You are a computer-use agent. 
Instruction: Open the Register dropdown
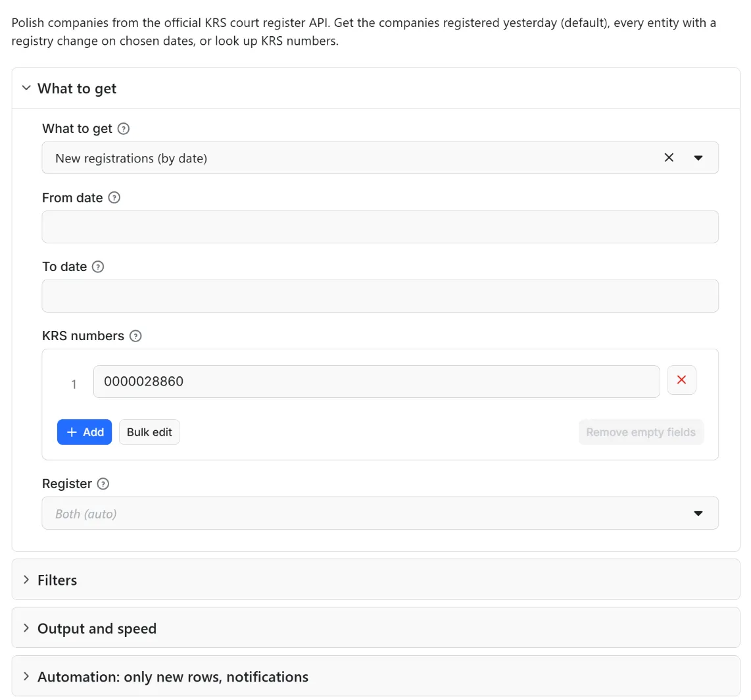point(380,513)
